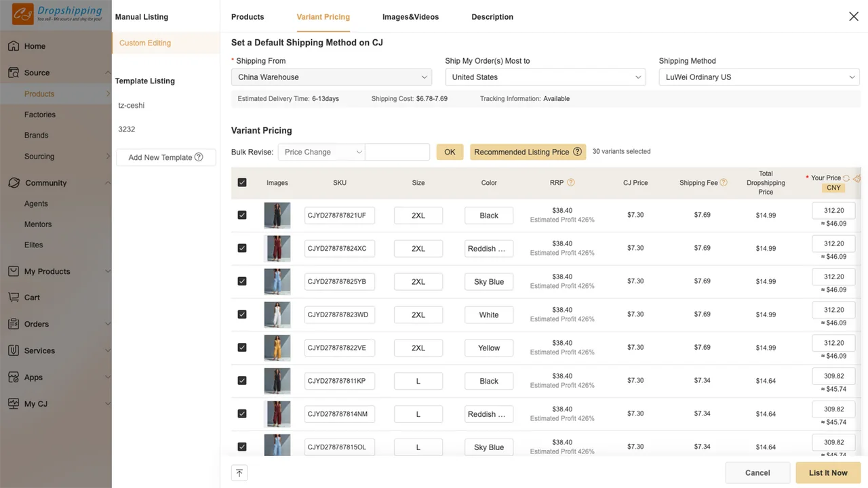868x488 pixels.
Task: Switch to the Products tab
Action: pyautogui.click(x=248, y=17)
